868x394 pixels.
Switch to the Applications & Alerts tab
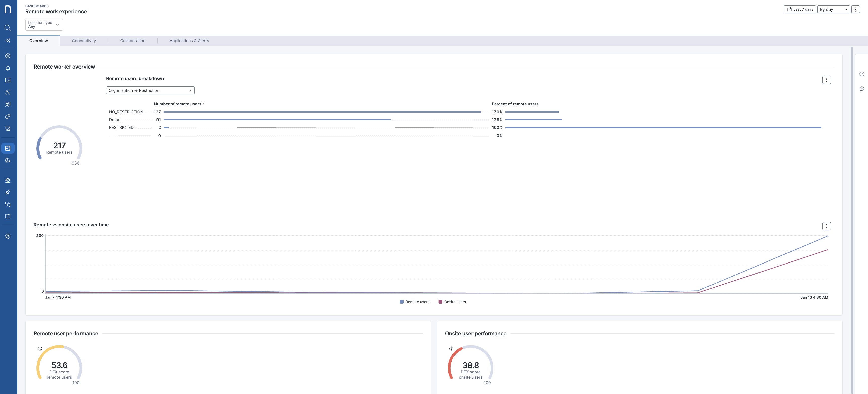[189, 41]
